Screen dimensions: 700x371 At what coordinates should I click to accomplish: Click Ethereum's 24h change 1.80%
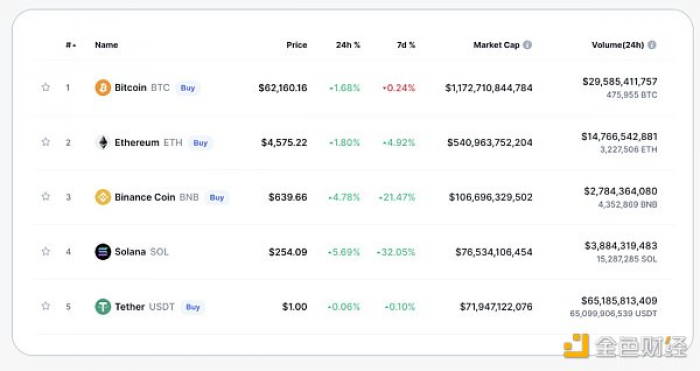tap(344, 142)
